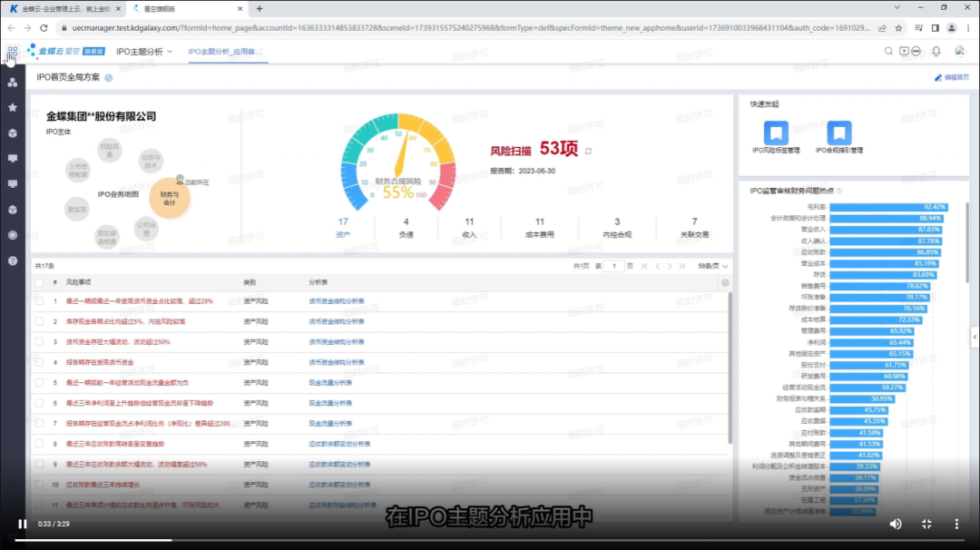Click the round target icon in sidebar
The image size is (980, 550).
(x=13, y=235)
